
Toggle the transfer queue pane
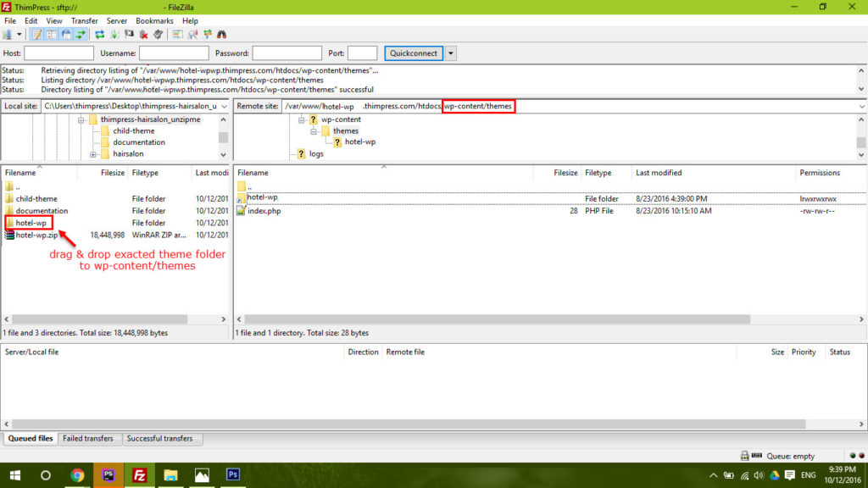(x=80, y=35)
